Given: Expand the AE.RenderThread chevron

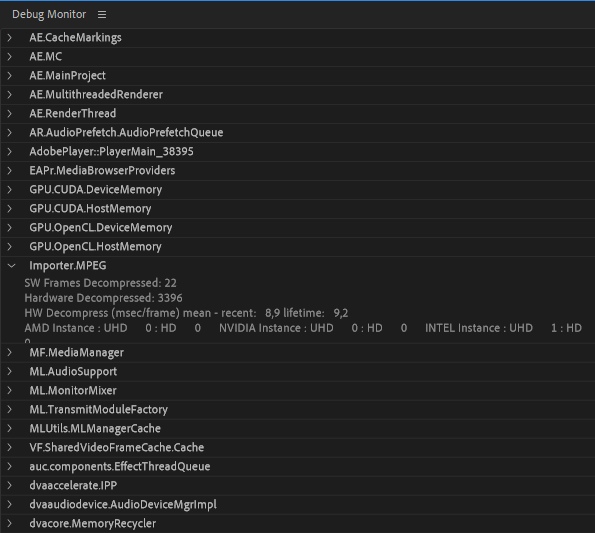Looking at the screenshot, I should [10, 113].
